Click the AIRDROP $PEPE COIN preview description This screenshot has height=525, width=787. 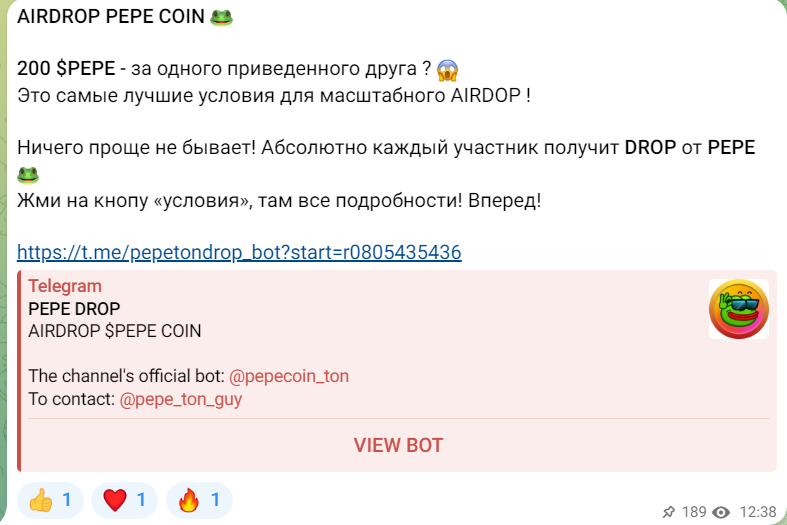(x=114, y=331)
